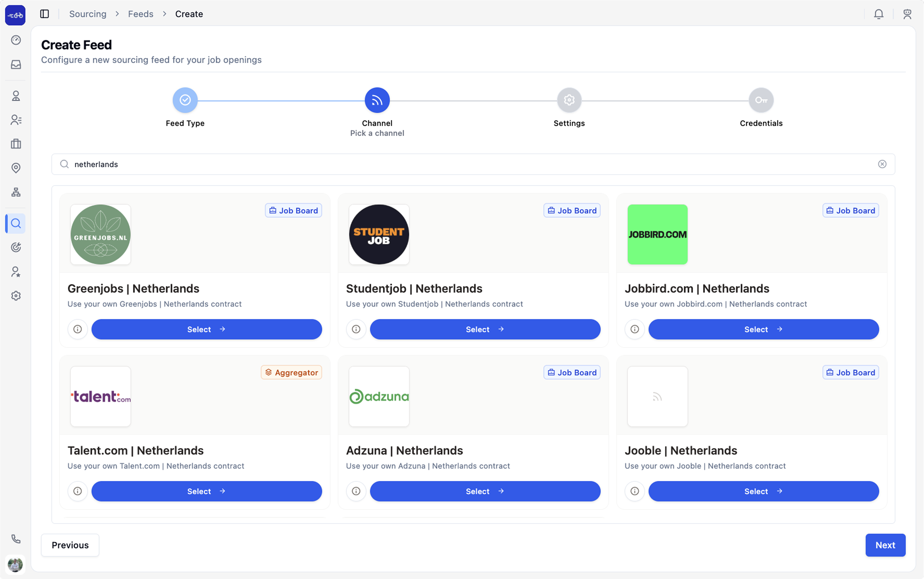The image size is (924, 579).
Task: Click the highlighted search icon in sidebar
Action: click(x=16, y=223)
